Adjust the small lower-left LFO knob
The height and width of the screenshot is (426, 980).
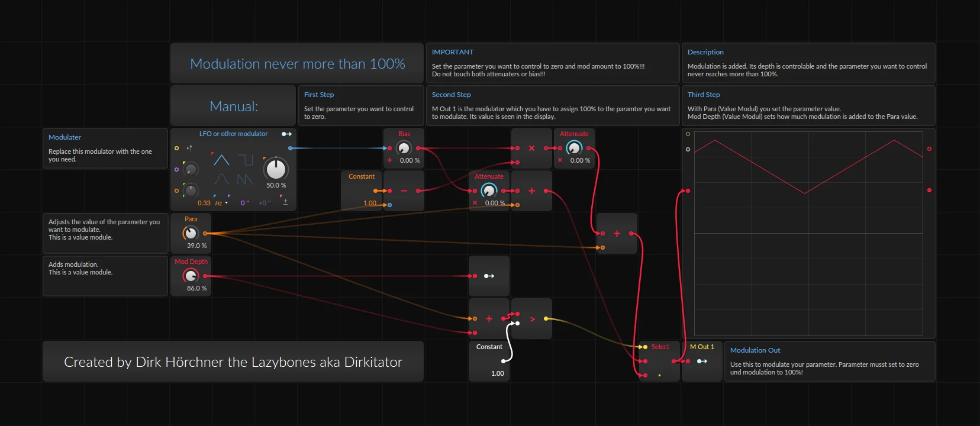click(x=191, y=191)
